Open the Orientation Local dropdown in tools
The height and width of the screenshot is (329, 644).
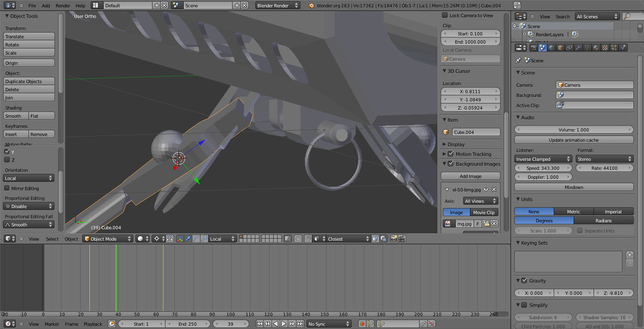tap(29, 178)
